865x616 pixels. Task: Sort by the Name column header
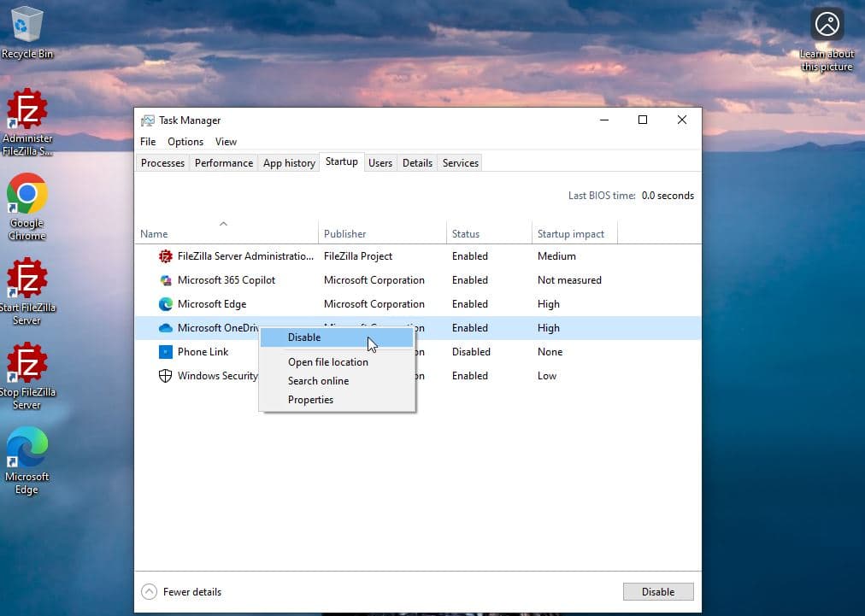(x=155, y=234)
